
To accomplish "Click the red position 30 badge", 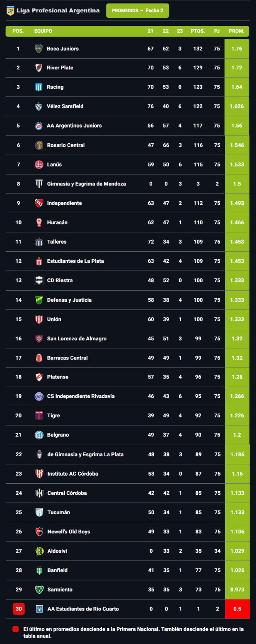I will point(19,609).
